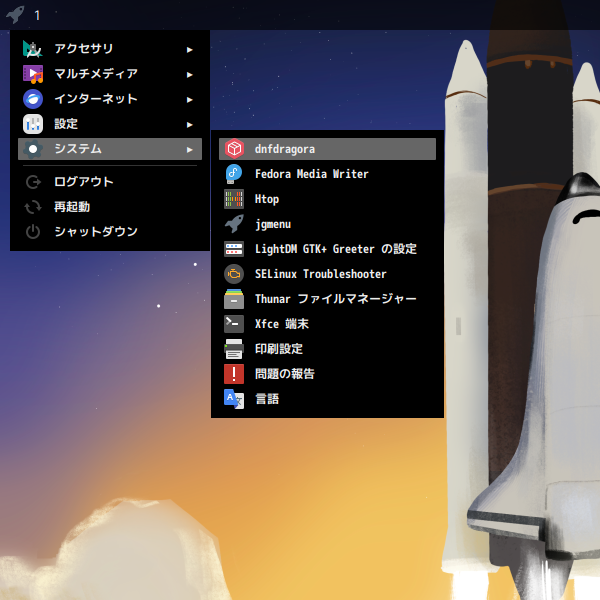Click the 再起動 circular arrows icon
Image resolution: width=600 pixels, height=600 pixels.
coord(33,207)
